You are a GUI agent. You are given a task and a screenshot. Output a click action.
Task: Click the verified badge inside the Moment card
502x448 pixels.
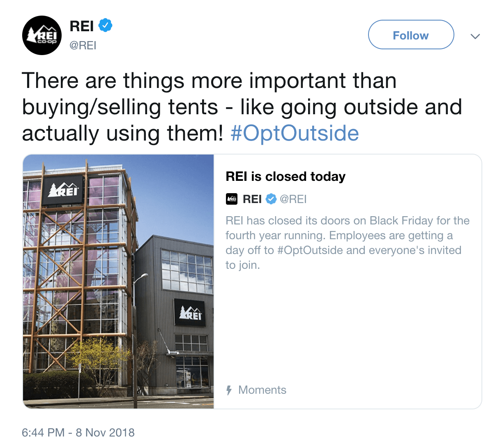click(x=271, y=199)
